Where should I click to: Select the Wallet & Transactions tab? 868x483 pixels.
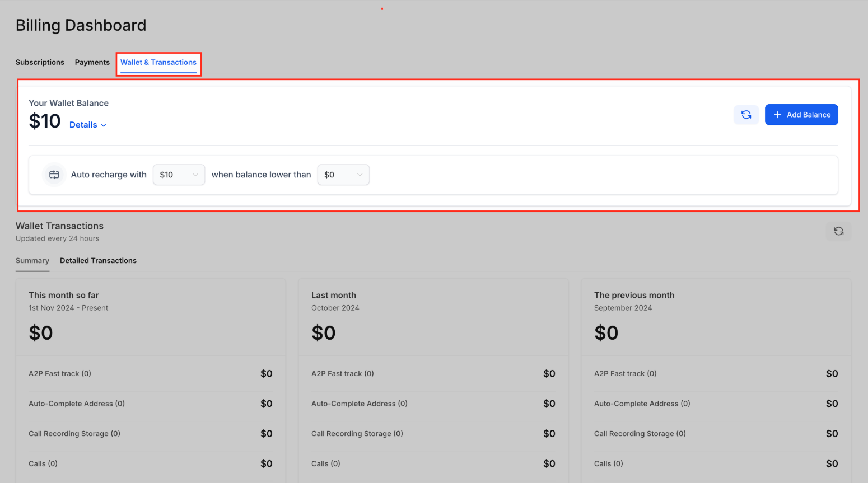158,62
